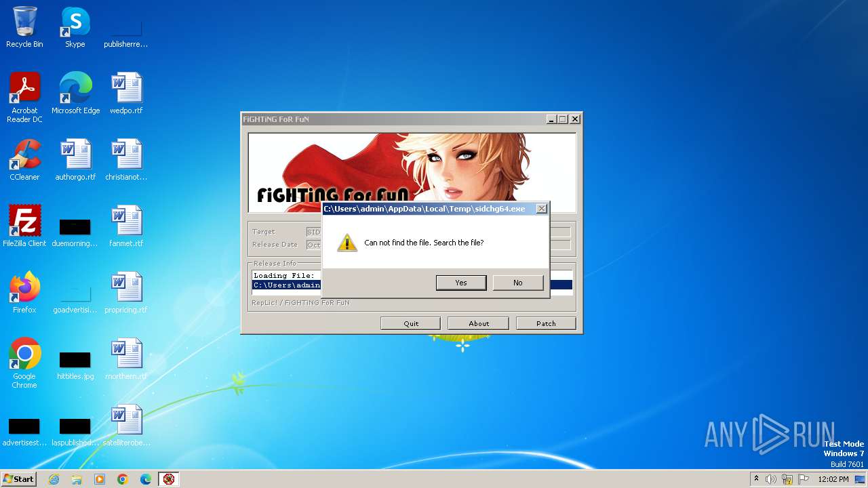Switch to the patcher app in the taskbar
This screenshot has width=868, height=488.
169,479
